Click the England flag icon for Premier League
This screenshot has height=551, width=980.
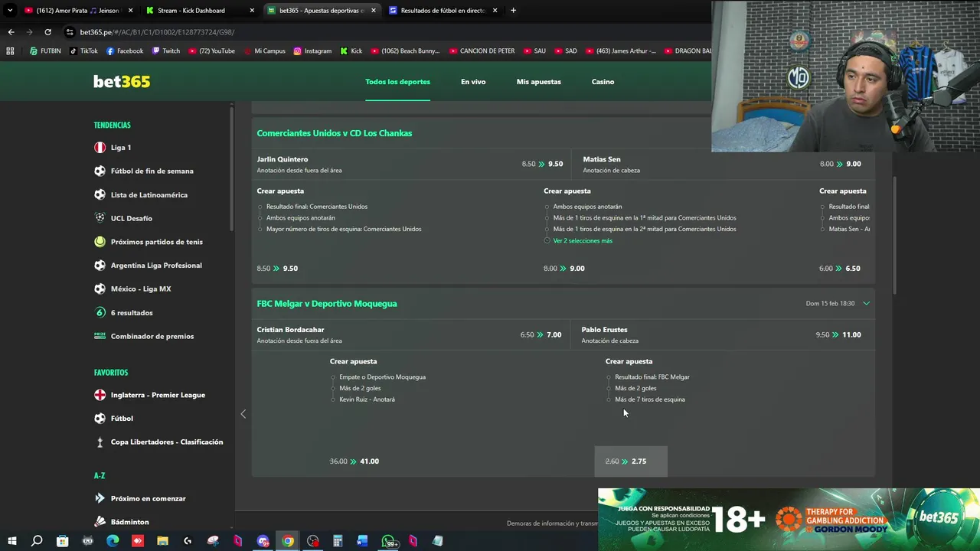point(100,395)
